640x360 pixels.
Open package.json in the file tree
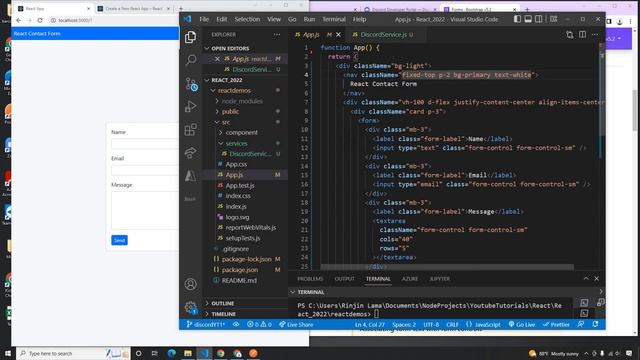click(x=240, y=270)
